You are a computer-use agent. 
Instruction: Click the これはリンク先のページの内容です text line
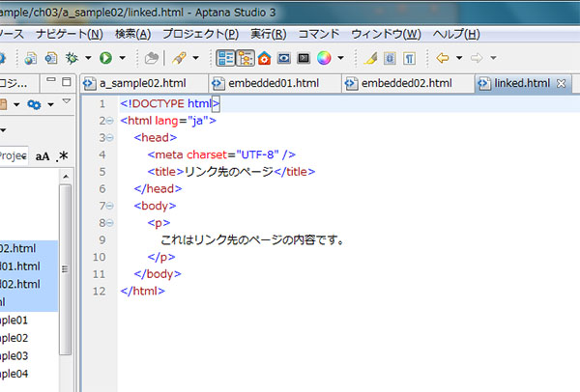pyautogui.click(x=252, y=240)
